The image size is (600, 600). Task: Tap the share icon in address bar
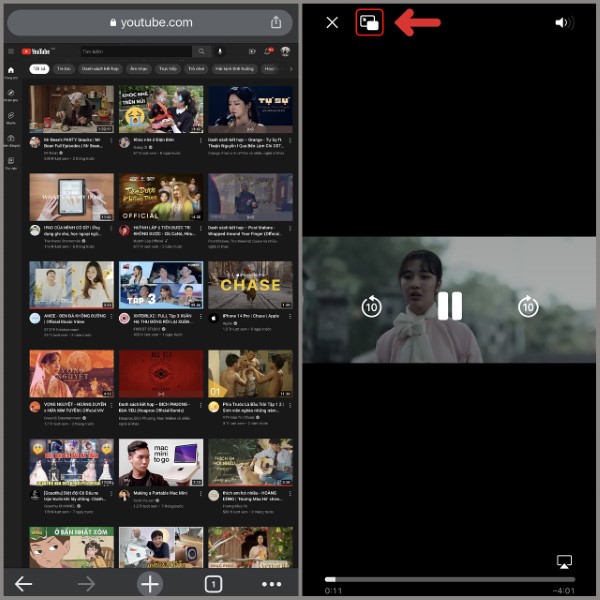tap(276, 22)
